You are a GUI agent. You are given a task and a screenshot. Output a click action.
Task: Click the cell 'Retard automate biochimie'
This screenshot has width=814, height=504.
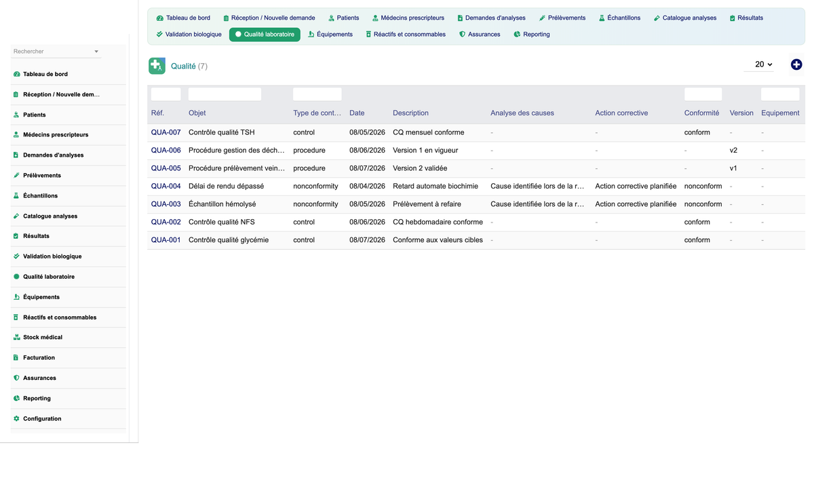435,186
